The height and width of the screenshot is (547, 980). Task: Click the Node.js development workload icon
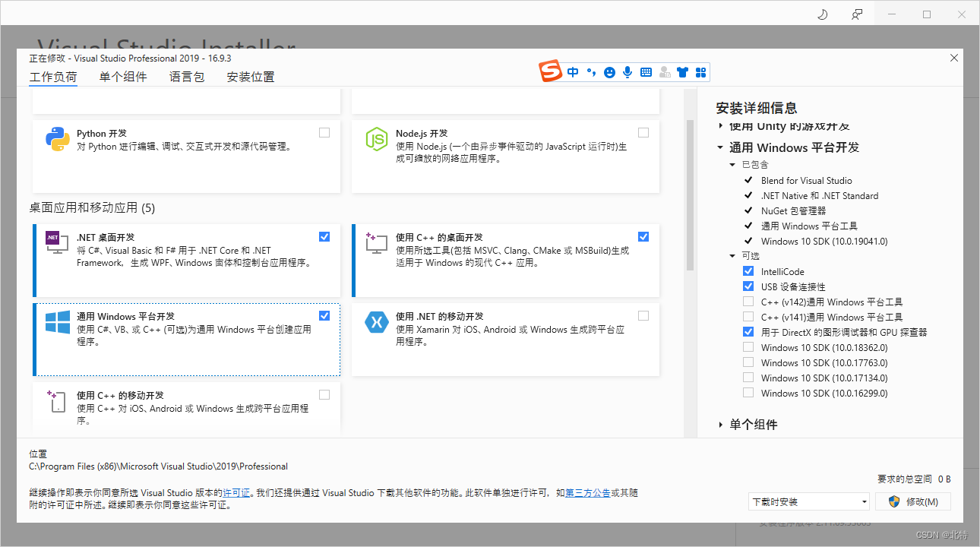(377, 140)
